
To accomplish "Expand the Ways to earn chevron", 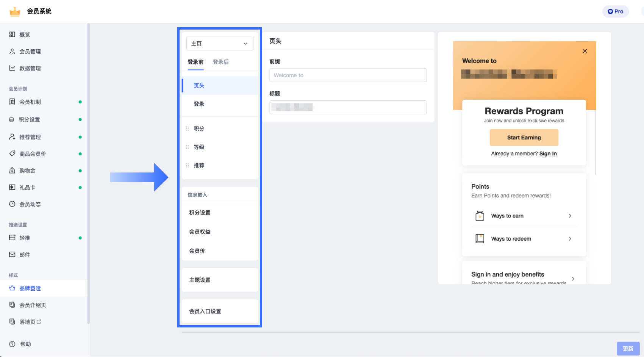I will pos(570,216).
